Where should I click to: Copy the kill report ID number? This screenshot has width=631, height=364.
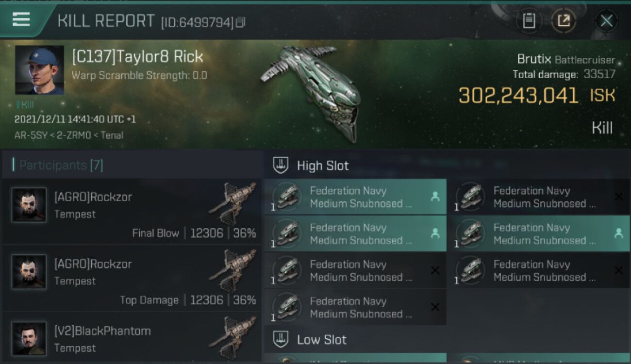pos(241,22)
